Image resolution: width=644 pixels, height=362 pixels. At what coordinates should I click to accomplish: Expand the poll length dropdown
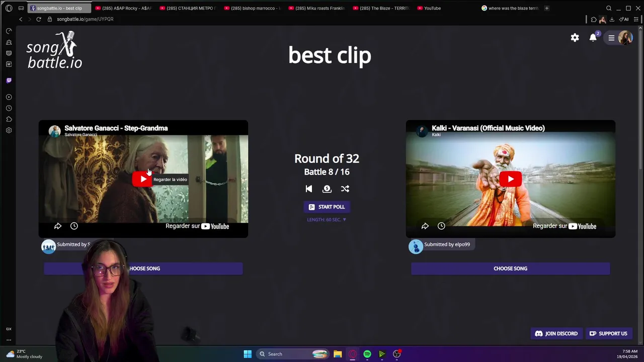[327, 220]
